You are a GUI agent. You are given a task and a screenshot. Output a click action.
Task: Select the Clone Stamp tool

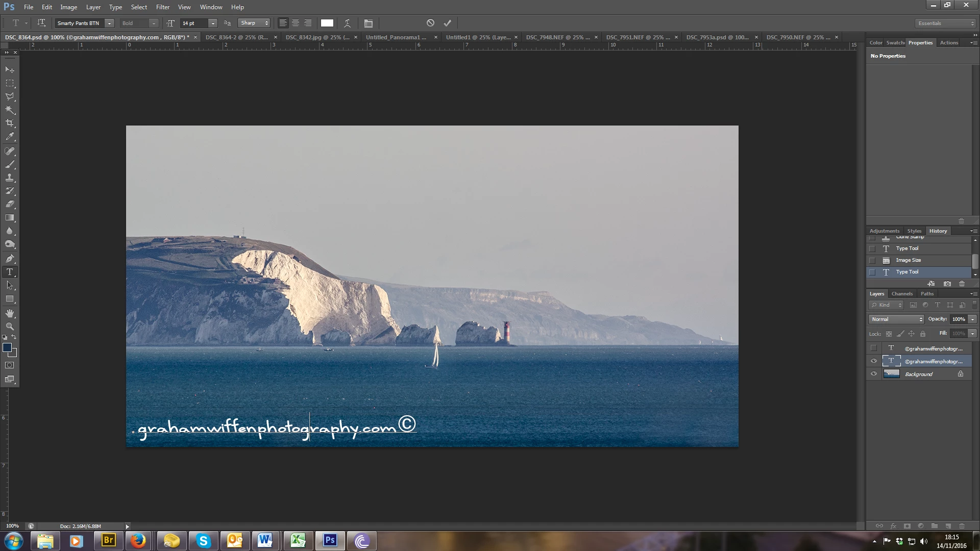(x=10, y=178)
